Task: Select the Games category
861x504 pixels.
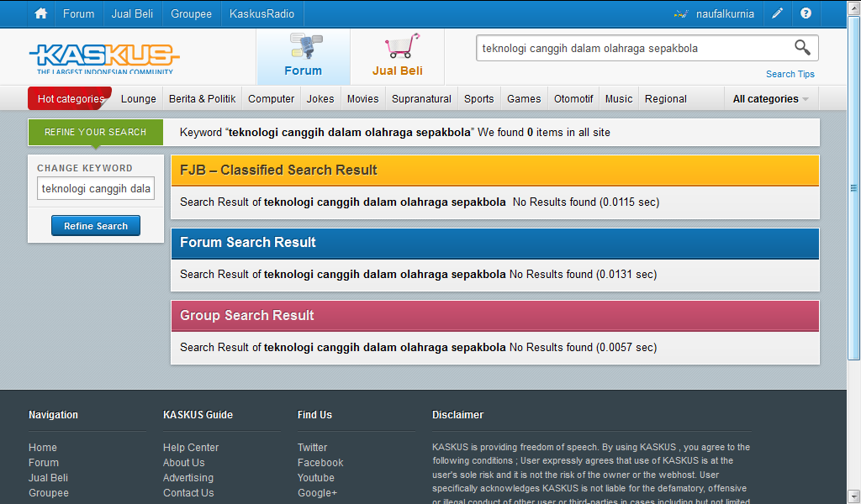Action: tap(524, 99)
